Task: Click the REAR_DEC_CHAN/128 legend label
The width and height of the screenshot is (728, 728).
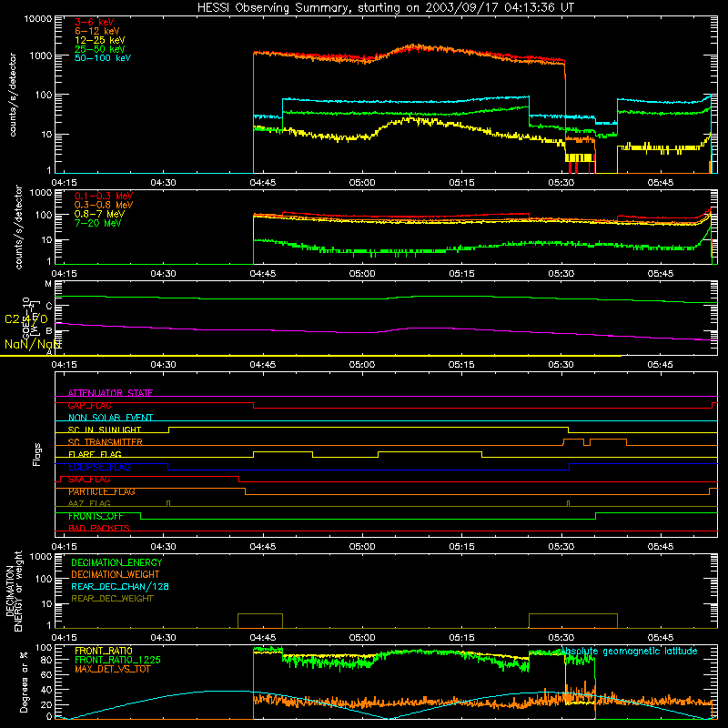Action: [120, 586]
